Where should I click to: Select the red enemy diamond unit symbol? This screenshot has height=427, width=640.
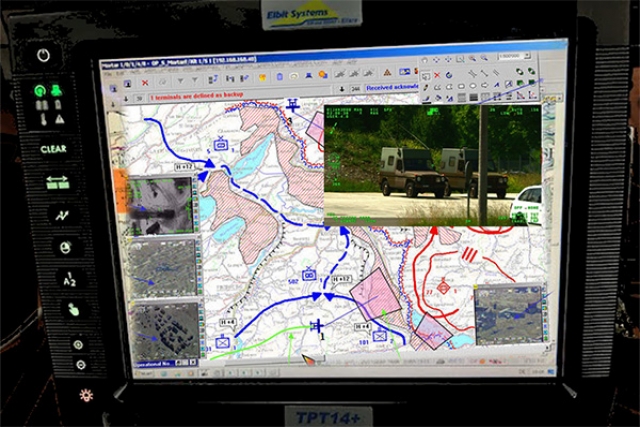(443, 287)
